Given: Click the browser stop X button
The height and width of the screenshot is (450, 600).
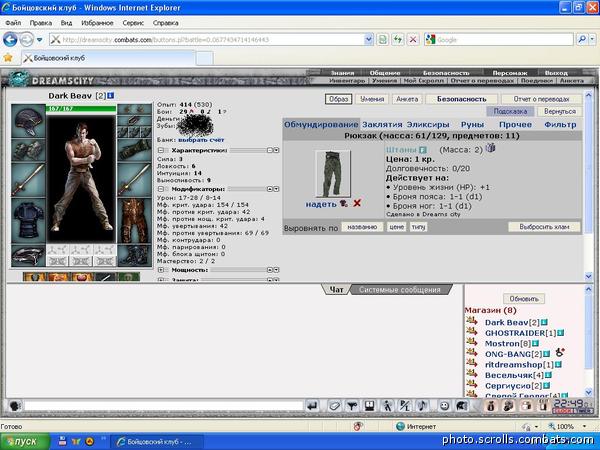Looking at the screenshot, I should (412, 39).
